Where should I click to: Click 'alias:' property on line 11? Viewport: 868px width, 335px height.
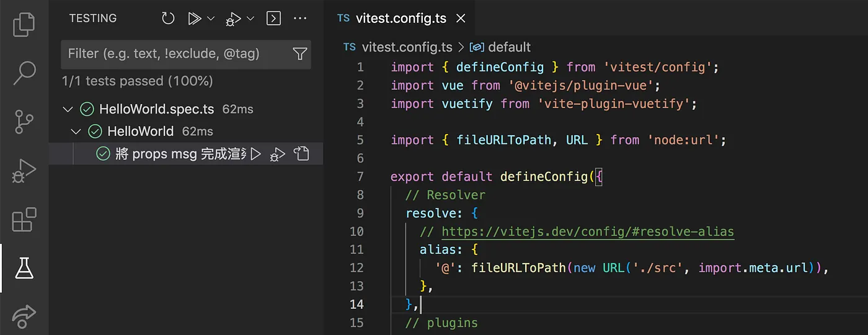pos(441,249)
